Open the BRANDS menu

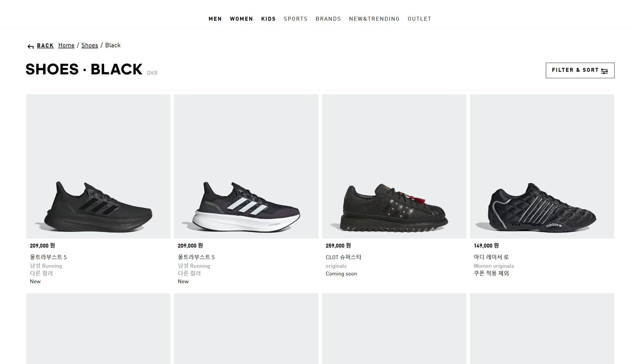pyautogui.click(x=328, y=19)
